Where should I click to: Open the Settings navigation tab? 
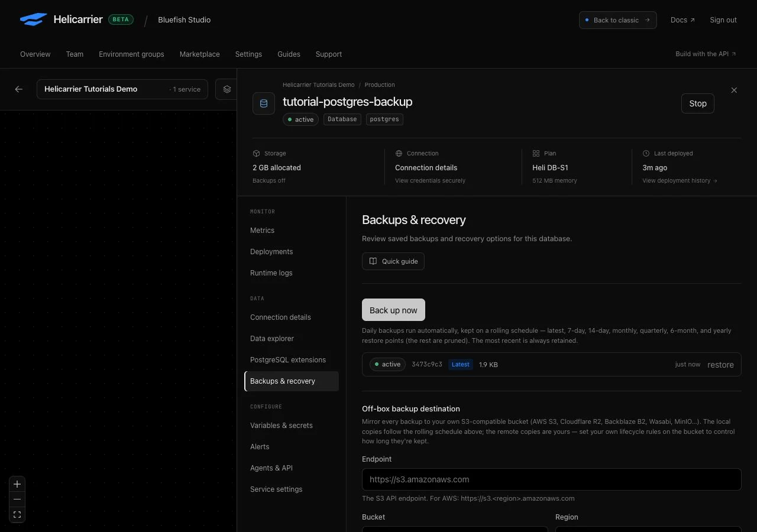pos(248,54)
